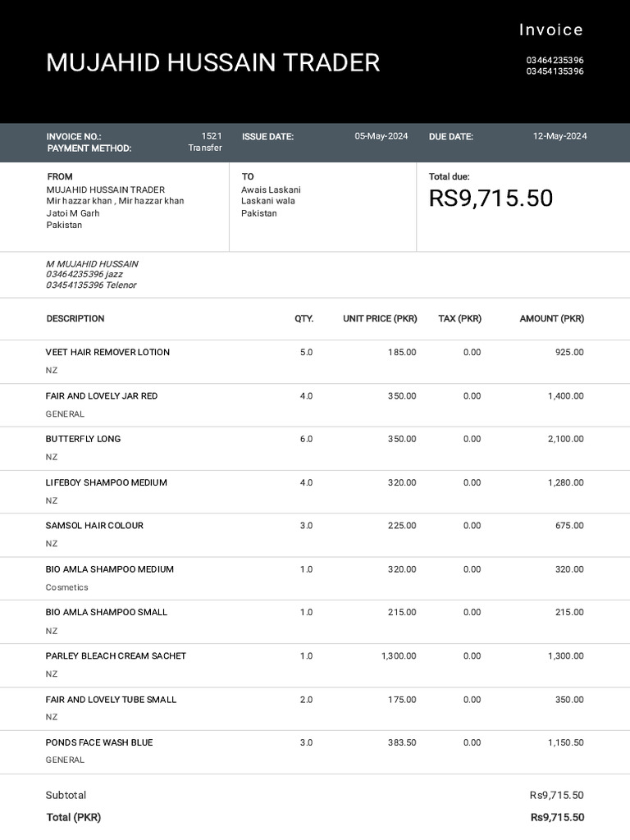Click phone number 03464235396 in header
This screenshot has width=630, height=840.
coord(555,60)
